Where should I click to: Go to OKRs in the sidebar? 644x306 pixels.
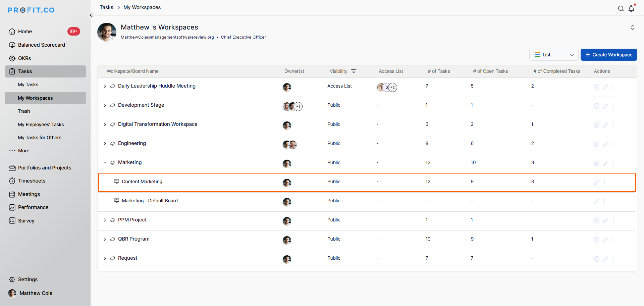click(24, 58)
